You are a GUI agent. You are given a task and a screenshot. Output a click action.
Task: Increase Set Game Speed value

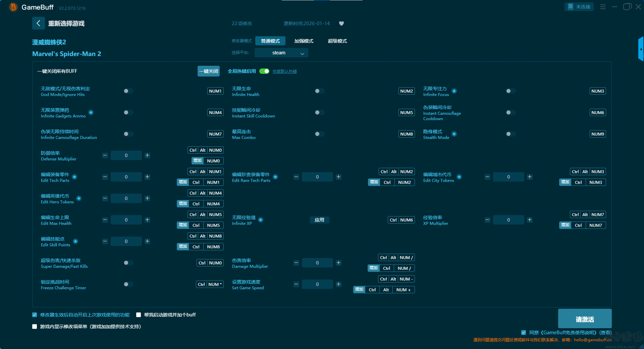pyautogui.click(x=338, y=284)
